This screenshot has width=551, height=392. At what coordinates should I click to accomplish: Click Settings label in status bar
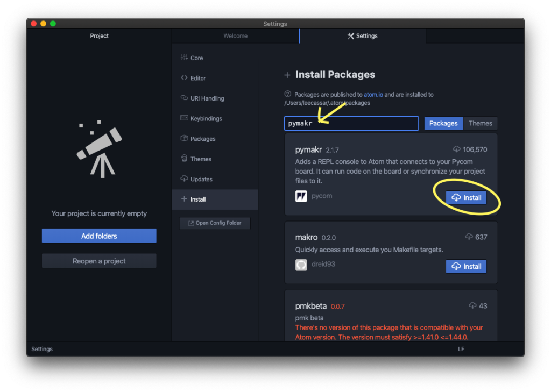[x=42, y=349]
